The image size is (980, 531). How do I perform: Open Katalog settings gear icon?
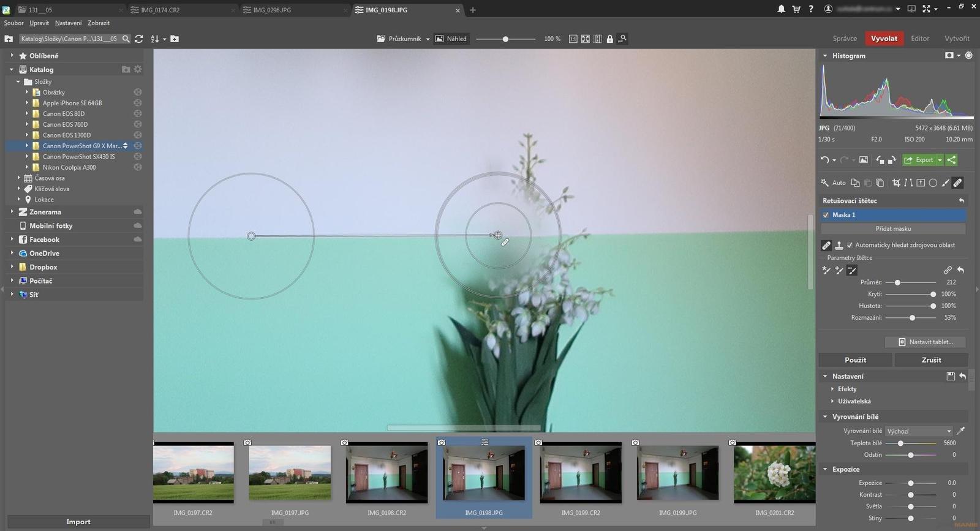(x=138, y=69)
